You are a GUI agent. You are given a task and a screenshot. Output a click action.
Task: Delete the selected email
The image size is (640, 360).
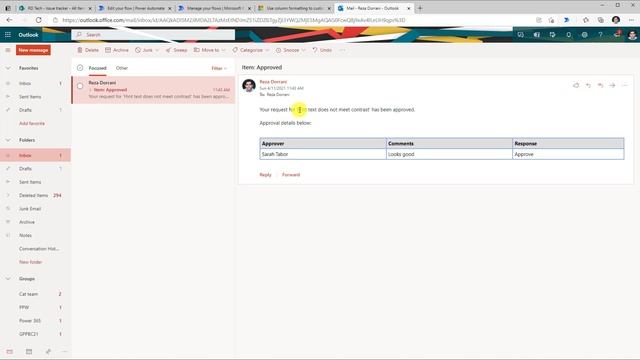(x=88, y=50)
